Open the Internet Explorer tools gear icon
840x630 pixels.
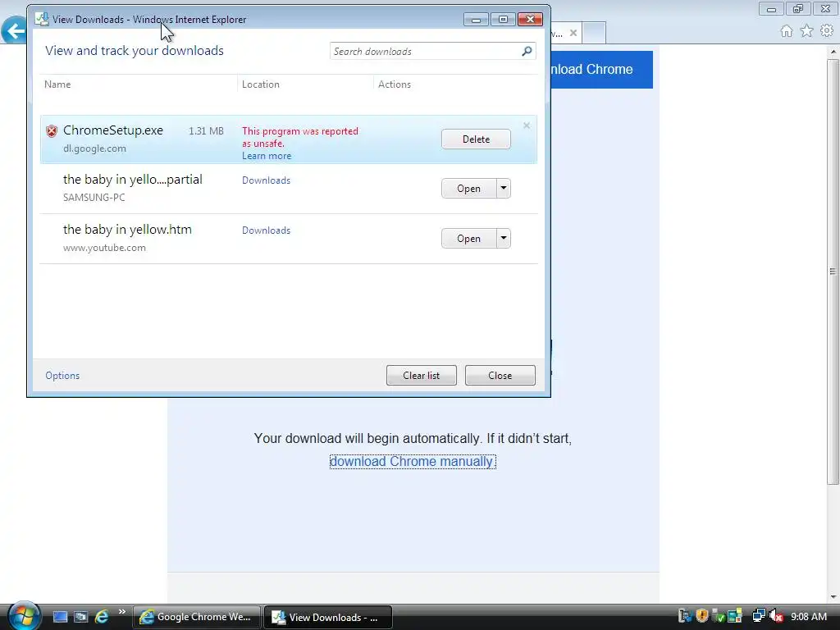pos(827,31)
